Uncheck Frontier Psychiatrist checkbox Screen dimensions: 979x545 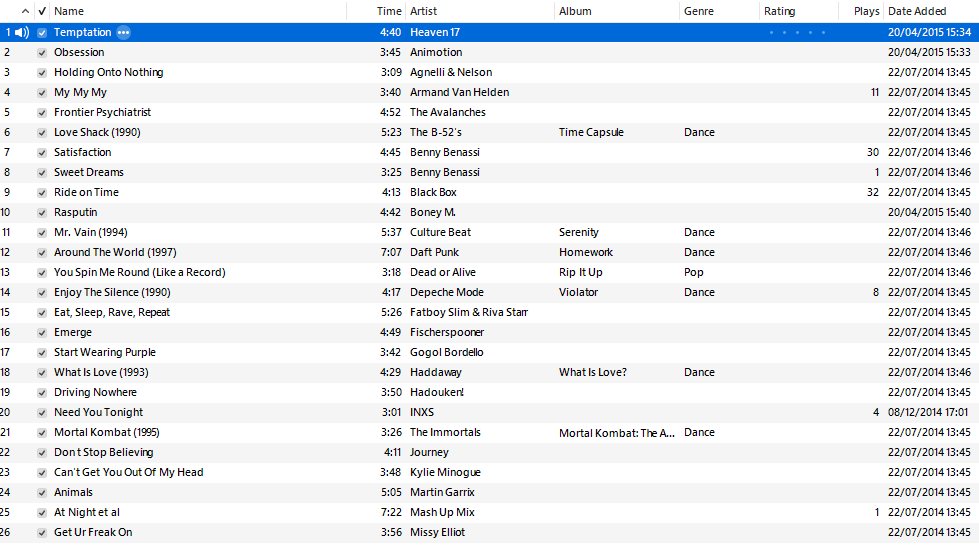(42, 113)
